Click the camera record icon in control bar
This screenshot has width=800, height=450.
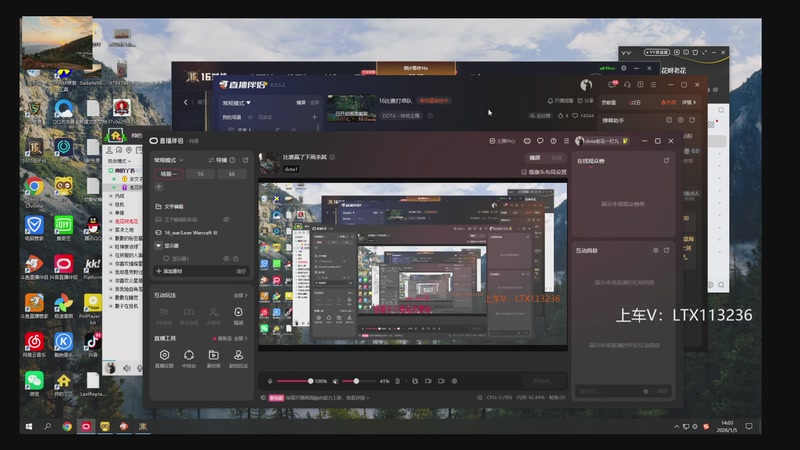point(441,381)
